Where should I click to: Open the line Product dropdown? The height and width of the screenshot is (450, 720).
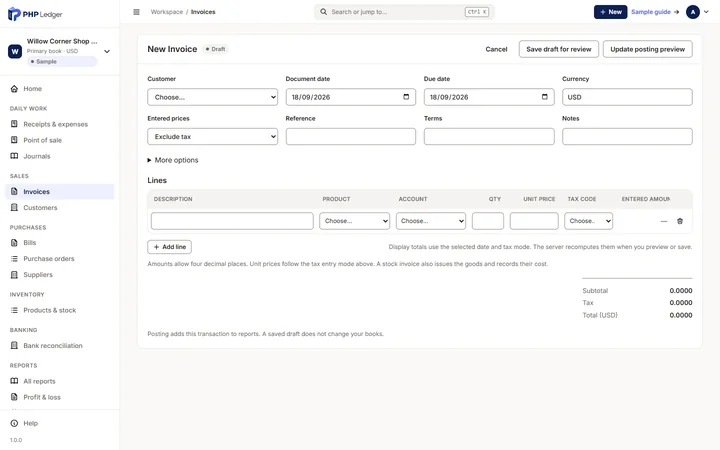[354, 221]
